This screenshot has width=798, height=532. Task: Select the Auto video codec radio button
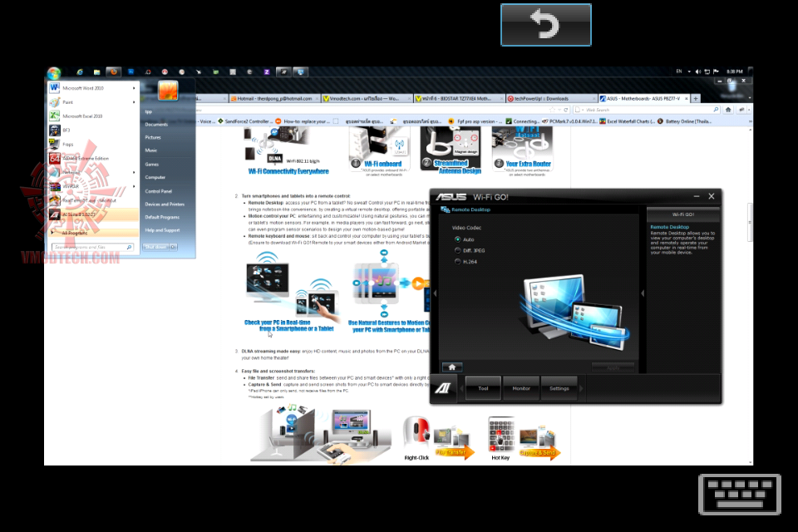457,239
